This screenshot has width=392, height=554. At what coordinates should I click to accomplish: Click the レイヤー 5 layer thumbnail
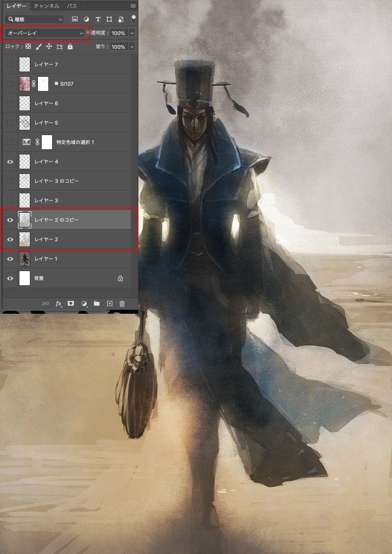point(24,123)
